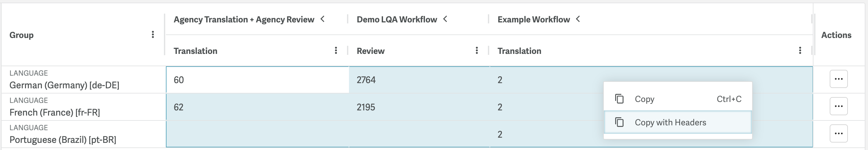The width and height of the screenshot is (868, 150).
Task: Select French review cell showing 2195
Action: pyautogui.click(x=418, y=107)
